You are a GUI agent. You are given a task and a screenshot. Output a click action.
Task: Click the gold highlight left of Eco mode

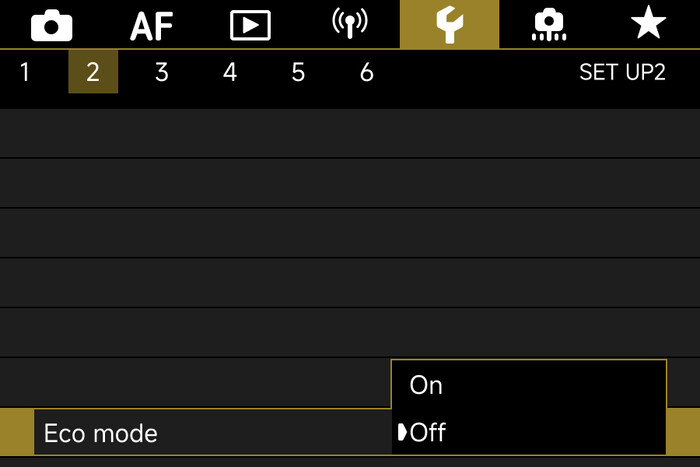tap(16, 433)
